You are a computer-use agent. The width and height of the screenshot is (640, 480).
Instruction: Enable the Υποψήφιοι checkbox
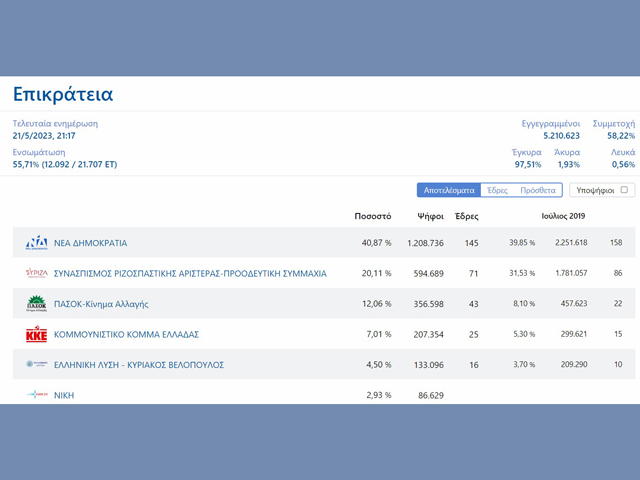pyautogui.click(x=624, y=190)
